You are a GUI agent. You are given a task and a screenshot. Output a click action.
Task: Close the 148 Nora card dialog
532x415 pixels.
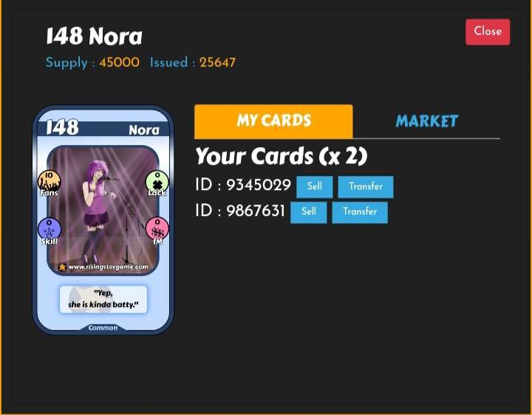488,32
